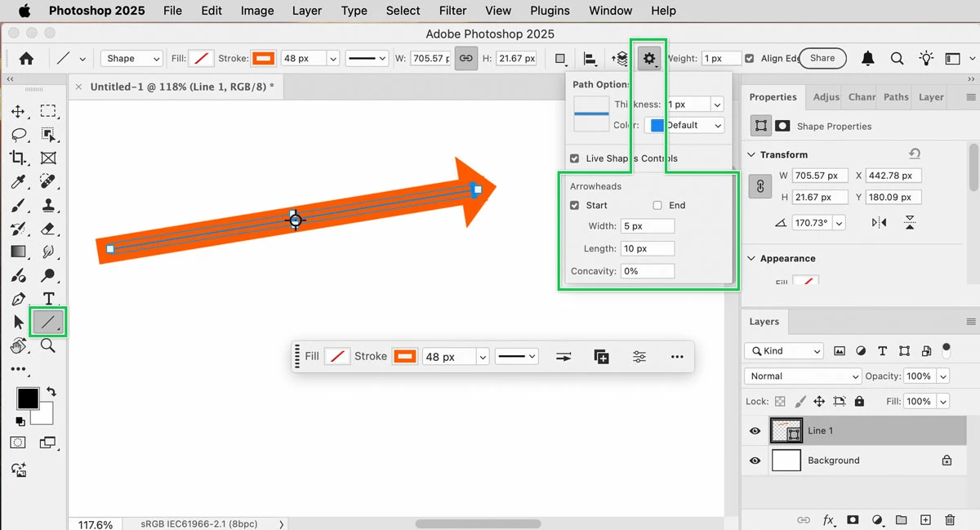The width and height of the screenshot is (980, 530).
Task: Toggle Live Shape Controls checkbox
Action: click(575, 158)
